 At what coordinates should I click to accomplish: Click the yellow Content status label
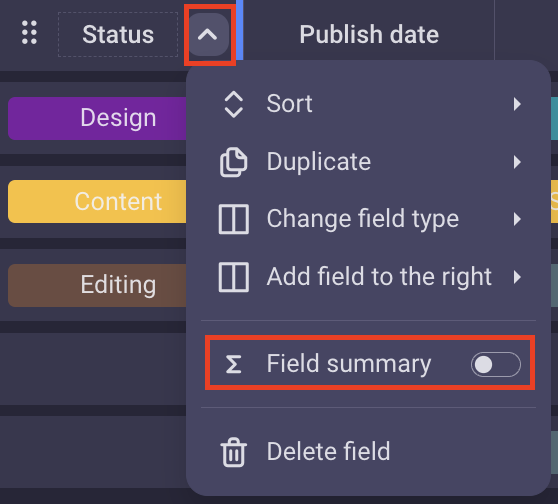tap(97, 201)
